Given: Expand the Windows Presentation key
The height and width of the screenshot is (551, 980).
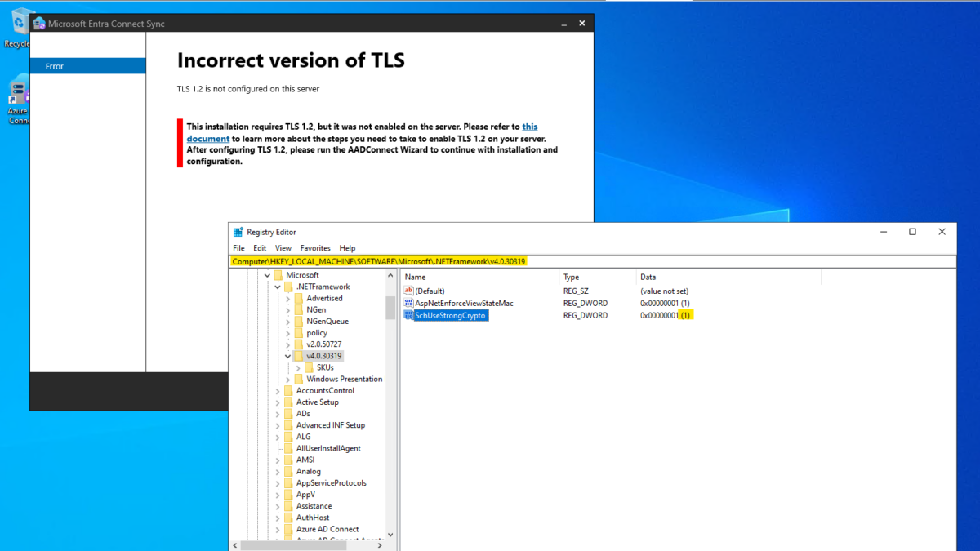Looking at the screenshot, I should [287, 380].
